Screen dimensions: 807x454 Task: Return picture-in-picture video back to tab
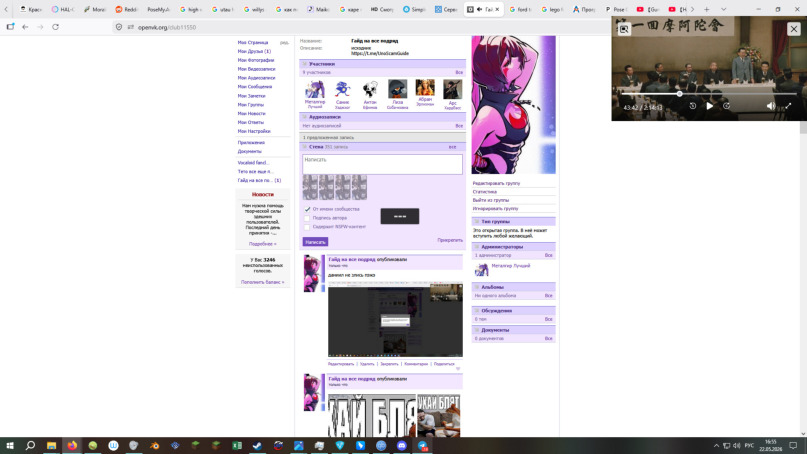[x=624, y=29]
